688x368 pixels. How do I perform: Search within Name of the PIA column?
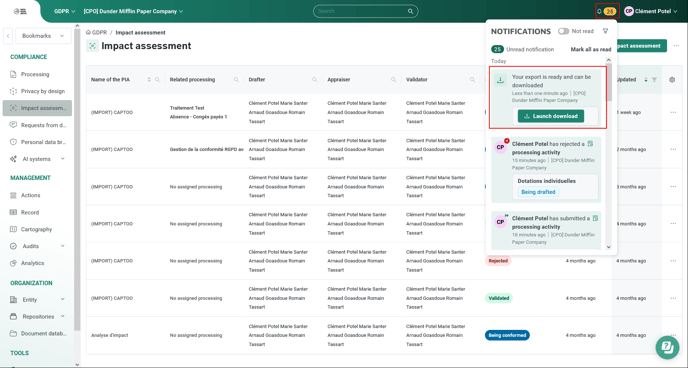pos(158,79)
